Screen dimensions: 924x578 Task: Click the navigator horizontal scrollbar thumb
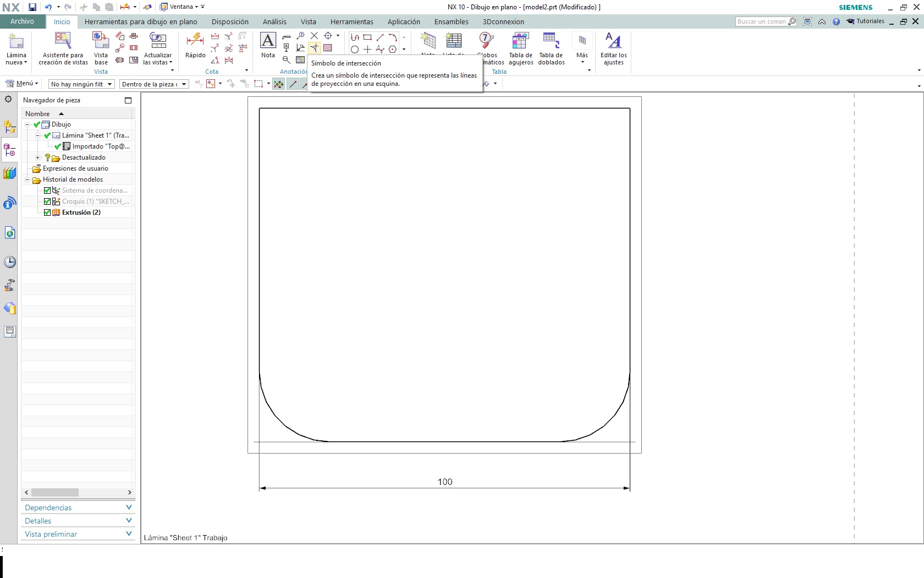pyautogui.click(x=55, y=492)
